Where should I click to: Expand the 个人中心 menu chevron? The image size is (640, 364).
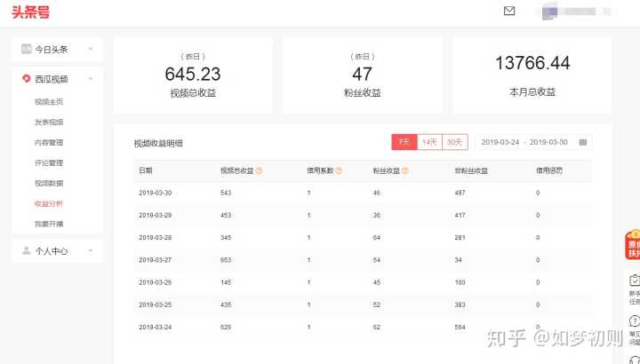coord(91,250)
